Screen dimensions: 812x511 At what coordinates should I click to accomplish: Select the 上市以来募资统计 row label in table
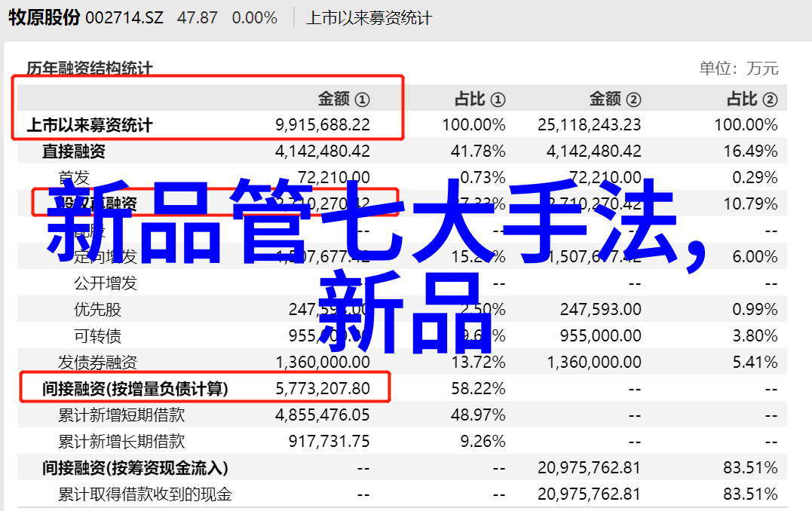click(x=90, y=125)
